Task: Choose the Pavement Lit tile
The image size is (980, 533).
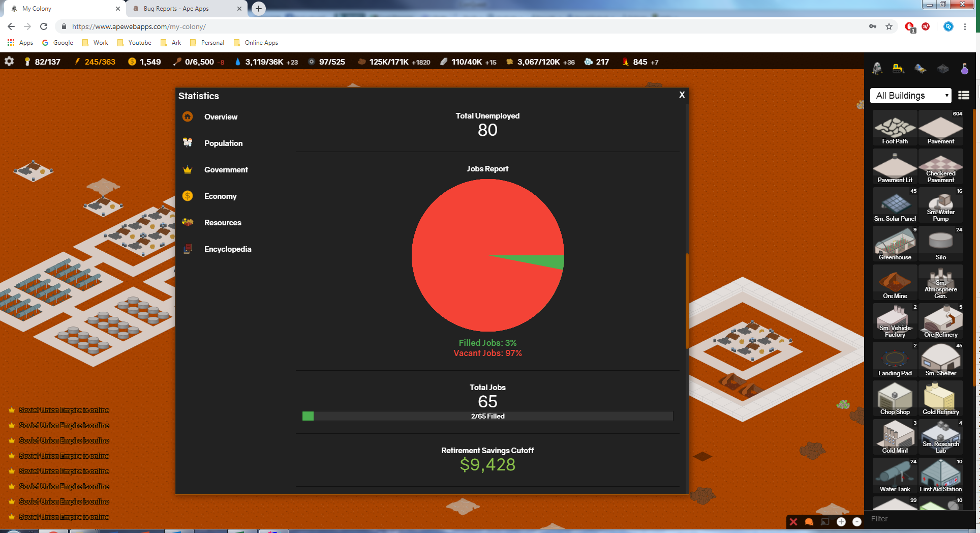Action: (895, 167)
